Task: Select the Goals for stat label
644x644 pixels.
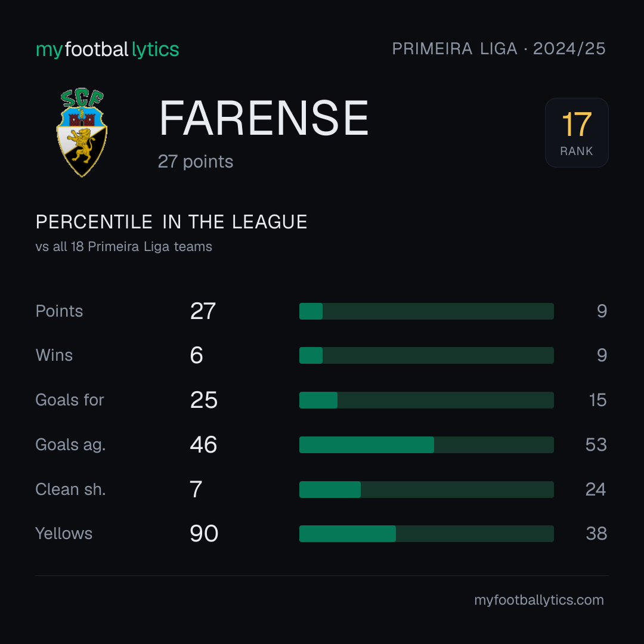Action: (x=70, y=400)
